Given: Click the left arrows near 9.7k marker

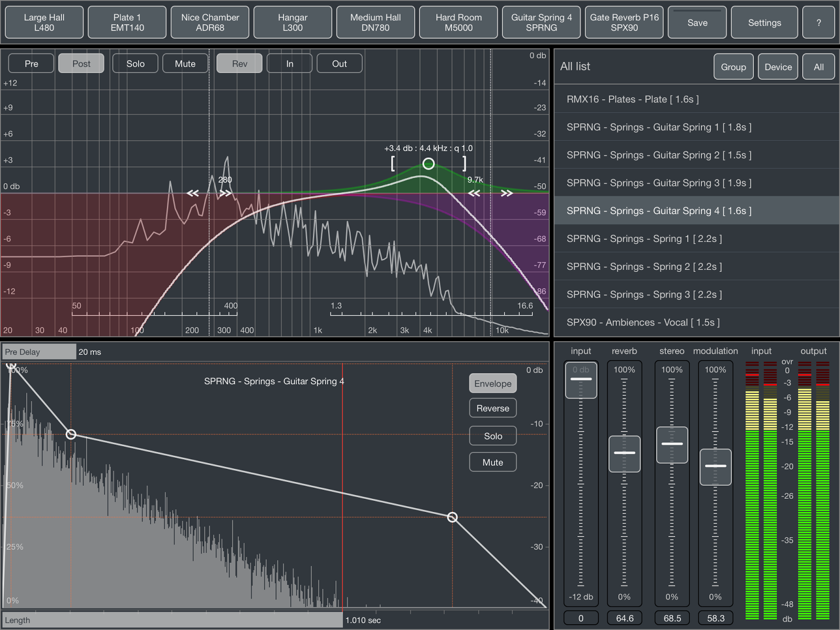Looking at the screenshot, I should (474, 193).
